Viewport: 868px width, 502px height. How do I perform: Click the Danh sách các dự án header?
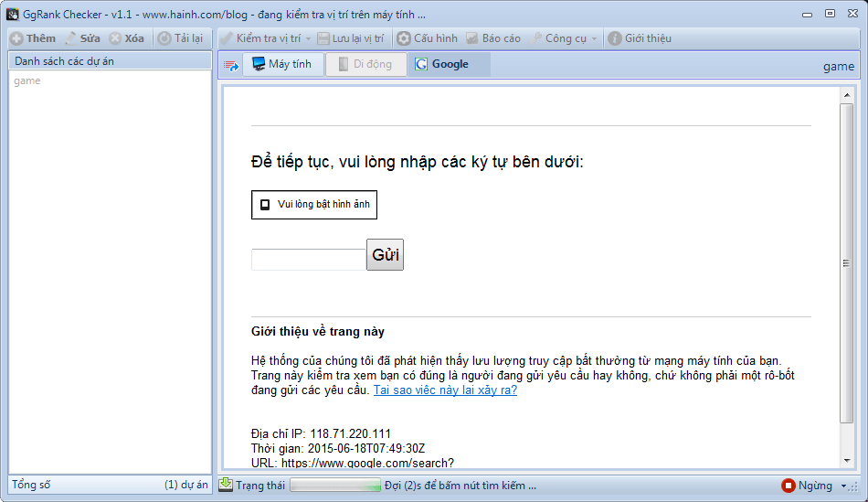[x=110, y=61]
